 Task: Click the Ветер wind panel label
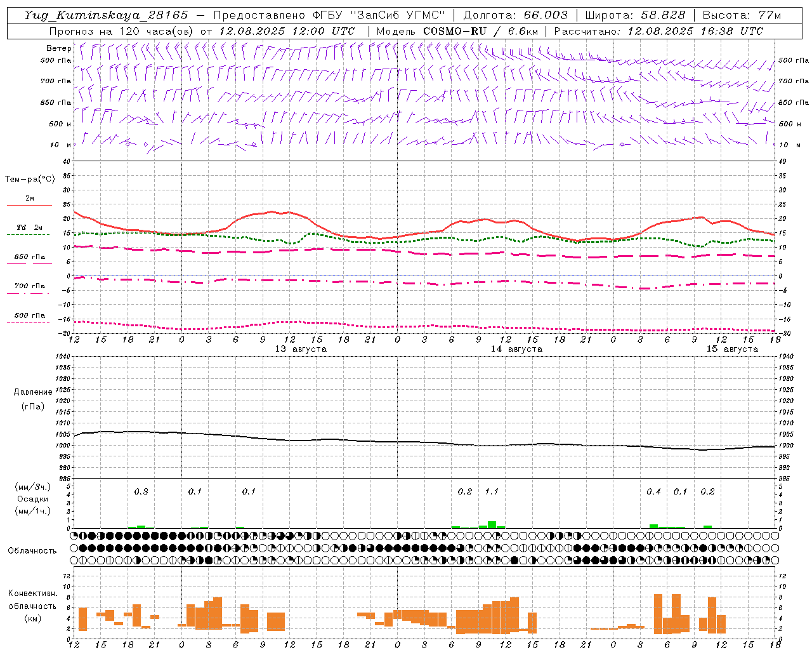pyautogui.click(x=59, y=48)
